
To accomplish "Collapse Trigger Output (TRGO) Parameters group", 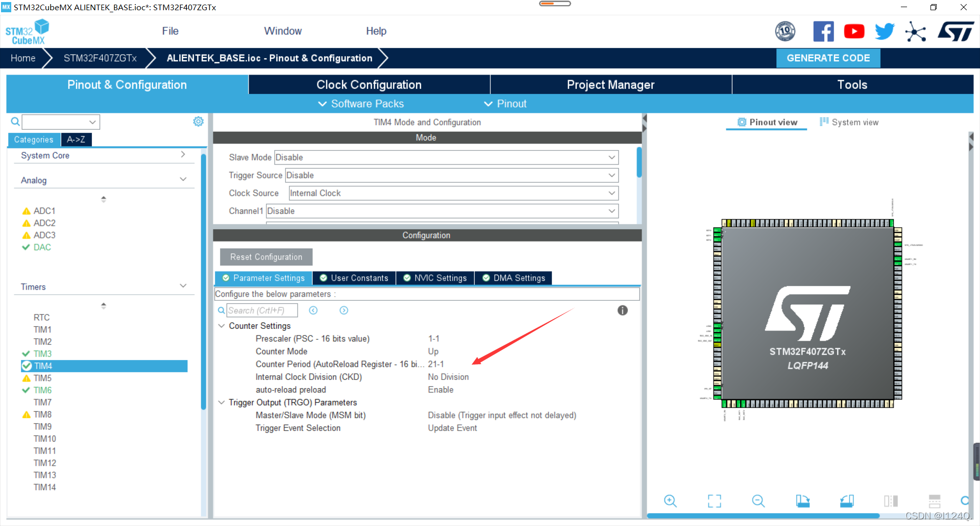I will coord(222,402).
